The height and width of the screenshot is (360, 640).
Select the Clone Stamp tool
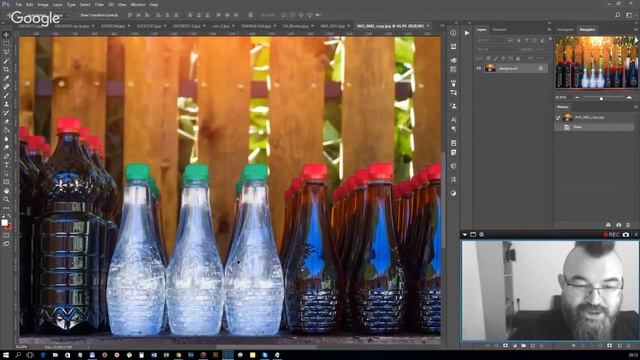pos(6,104)
